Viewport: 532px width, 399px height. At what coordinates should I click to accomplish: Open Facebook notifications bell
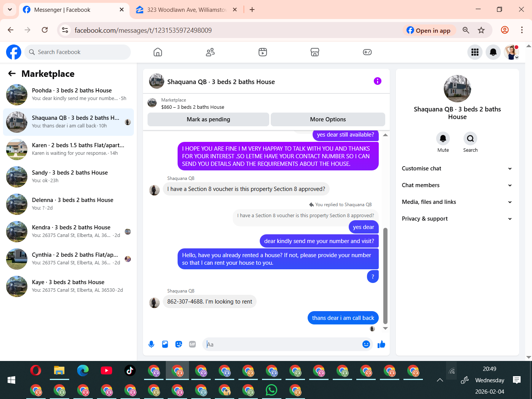[493, 52]
